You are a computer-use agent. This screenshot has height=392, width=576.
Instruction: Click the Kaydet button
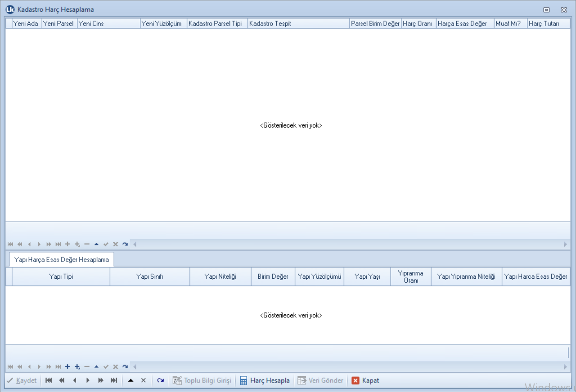pos(22,380)
